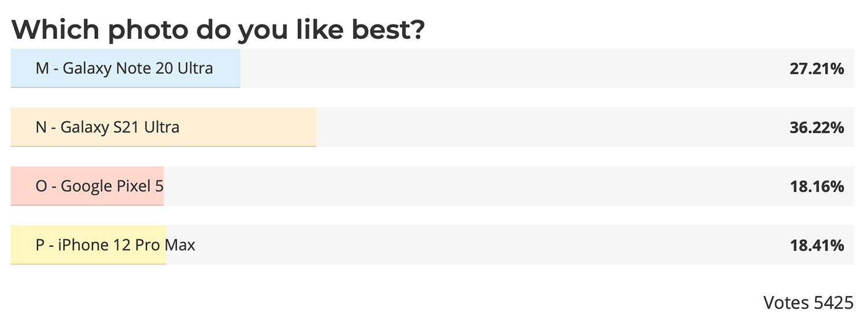Screen dimensions: 868x328
Task: Select the P - iPhone 12 Pro Max label
Action: coord(116,245)
